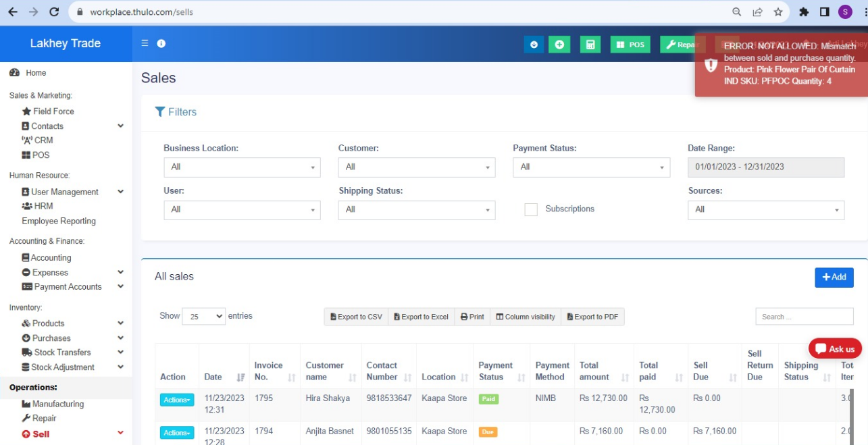Screen dimensions: 868x445
Task: Open the Business Location dropdown
Action: 242,167
